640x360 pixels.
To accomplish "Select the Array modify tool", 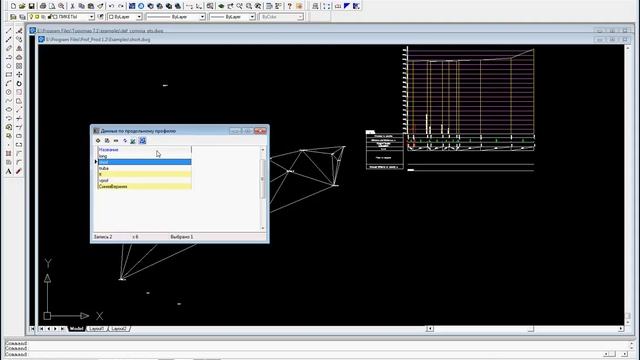I will pyautogui.click(x=19, y=66).
